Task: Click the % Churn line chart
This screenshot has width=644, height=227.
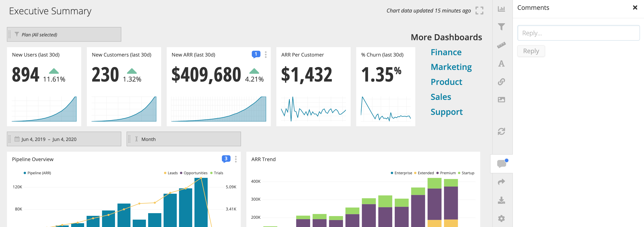Action: click(386, 109)
